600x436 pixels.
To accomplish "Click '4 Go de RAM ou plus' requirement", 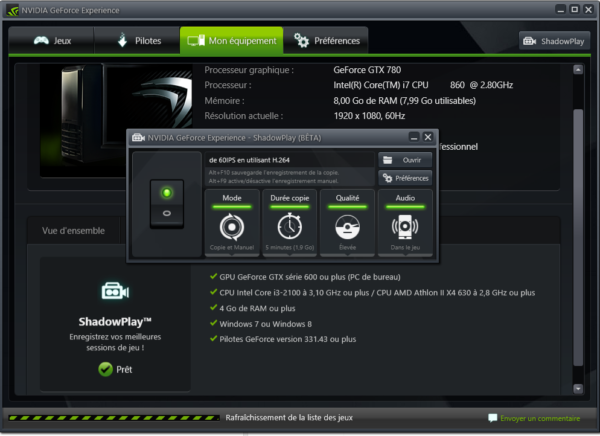I will click(257, 308).
